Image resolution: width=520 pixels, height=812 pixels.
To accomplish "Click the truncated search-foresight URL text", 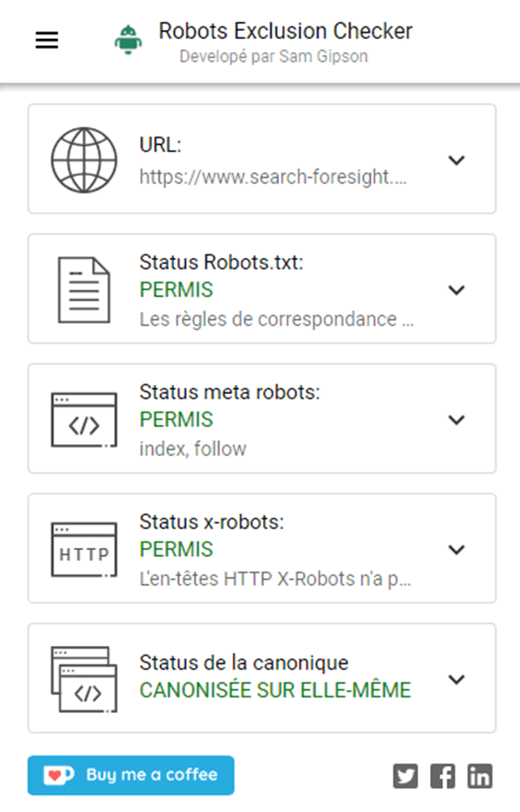I will pyautogui.click(x=273, y=177).
